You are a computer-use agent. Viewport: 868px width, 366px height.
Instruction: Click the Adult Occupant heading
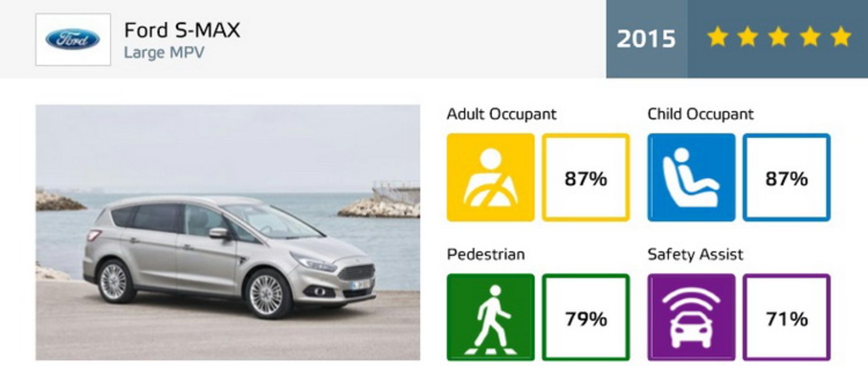click(x=501, y=114)
